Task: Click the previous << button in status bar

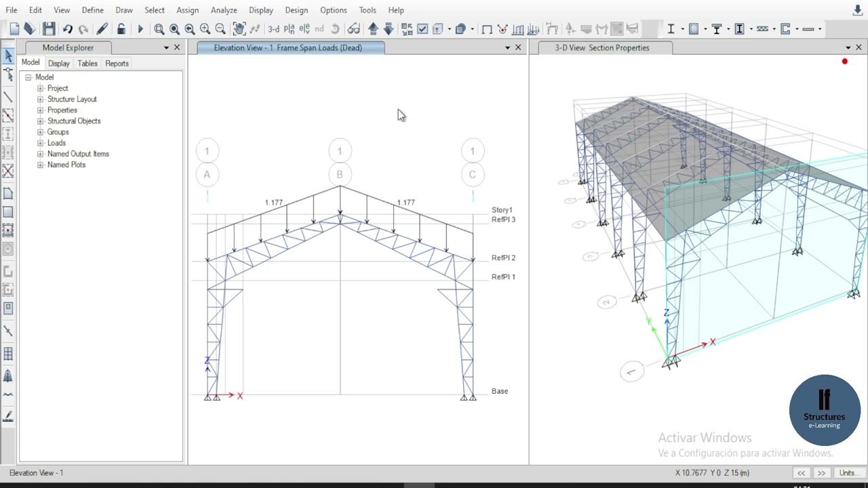Action: pyautogui.click(x=801, y=473)
